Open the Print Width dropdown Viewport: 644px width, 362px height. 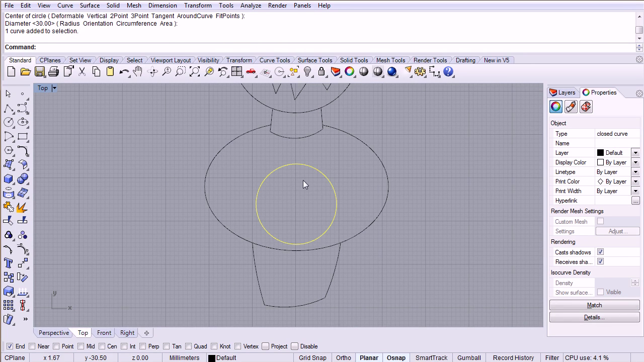(x=635, y=191)
